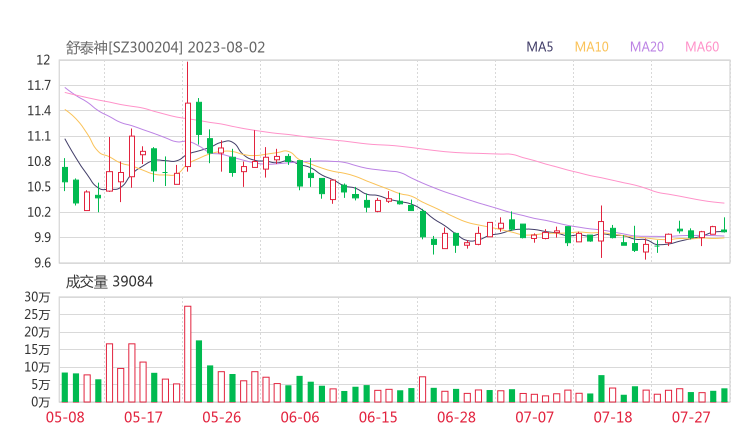Image resolution: width=740 pixels, height=440 pixels.
Task: Click the 06-15 date axis label
Action: pyautogui.click(x=378, y=417)
